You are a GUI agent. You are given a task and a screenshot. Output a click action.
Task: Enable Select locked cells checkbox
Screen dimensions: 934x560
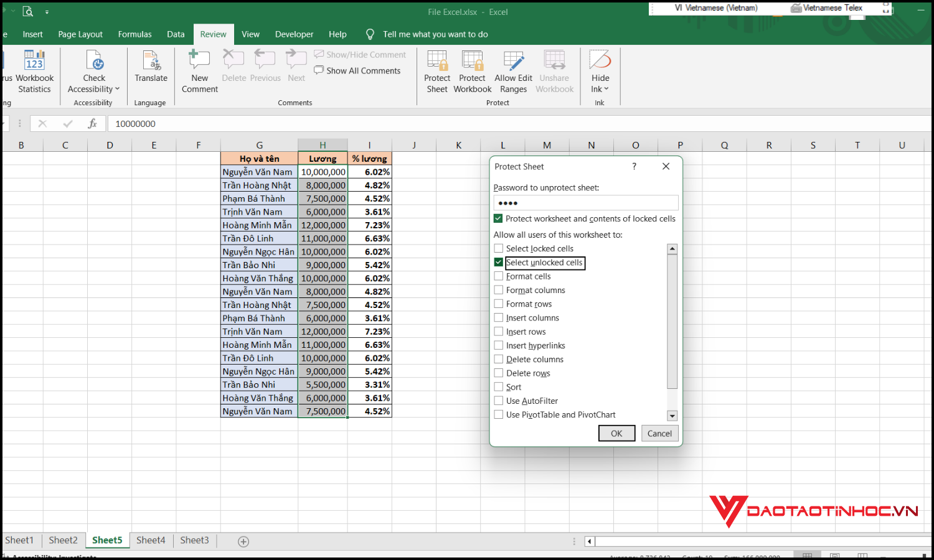point(499,248)
